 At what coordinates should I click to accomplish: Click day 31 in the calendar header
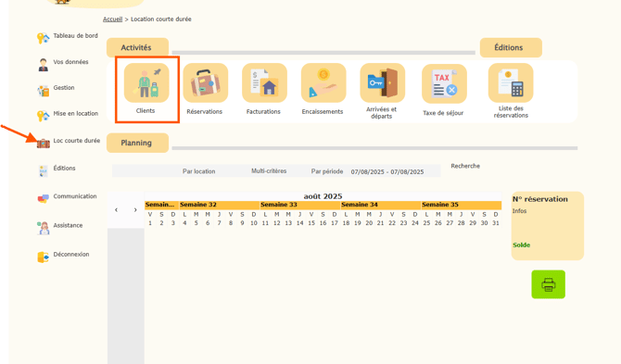496,223
